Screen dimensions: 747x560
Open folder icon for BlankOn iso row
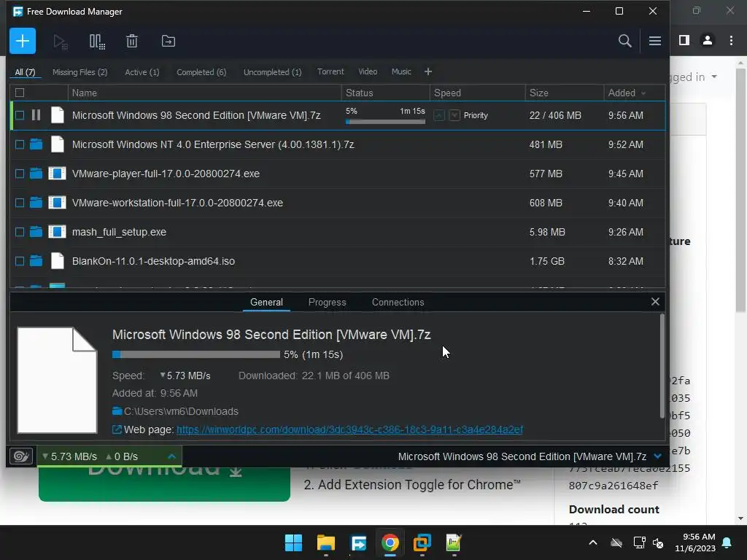coord(36,261)
